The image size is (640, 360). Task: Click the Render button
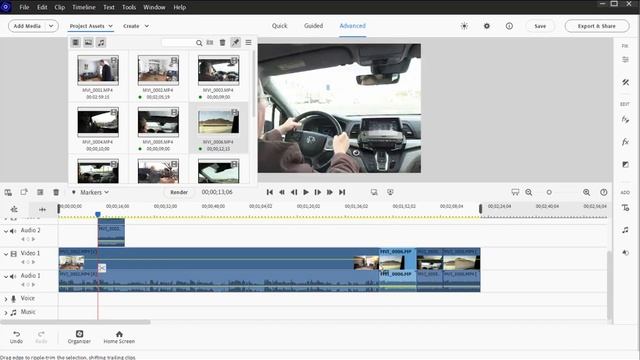pyautogui.click(x=179, y=192)
